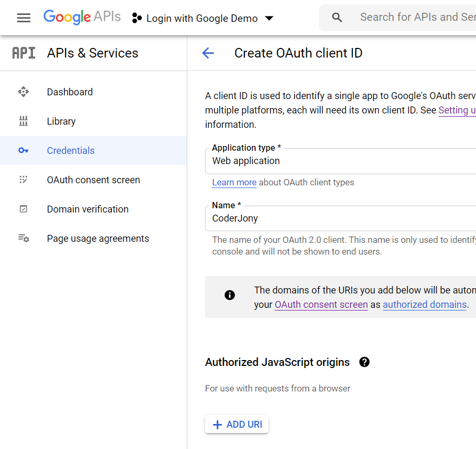Open the Application type dropdown
Screen dimensions: 476x449
coord(340,161)
